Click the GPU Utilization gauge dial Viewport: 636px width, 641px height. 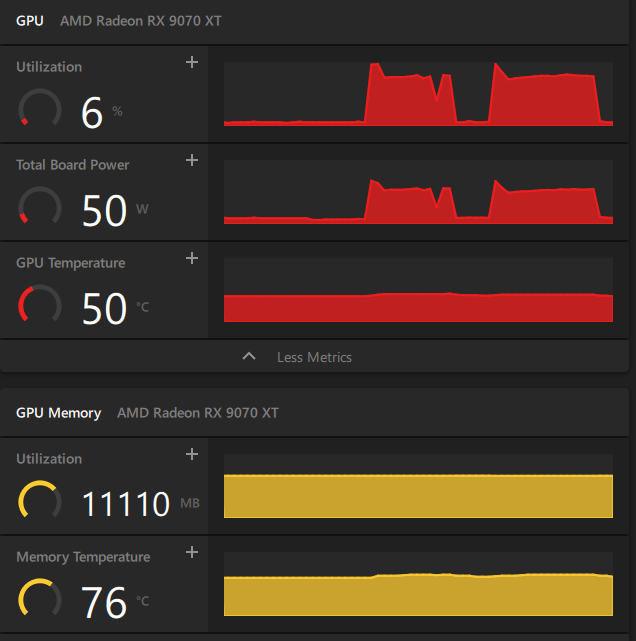click(x=40, y=109)
